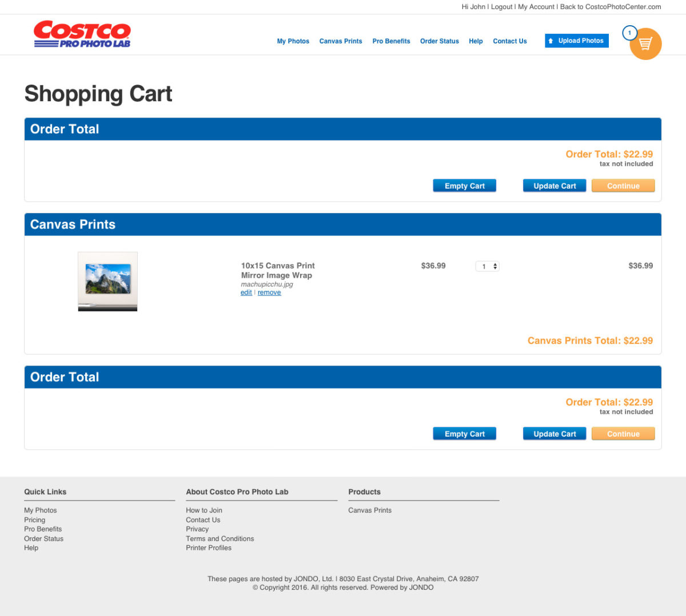Viewport: 686px width, 616px height.
Task: Open Order Status from the navigation
Action: 439,41
